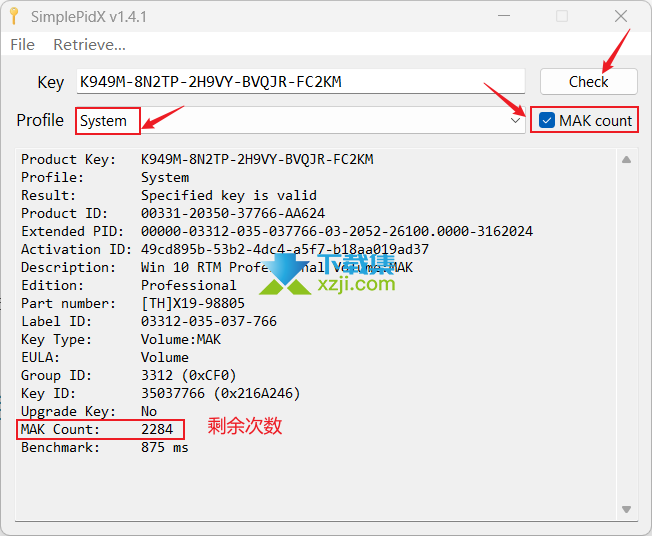Click the Extended PID value line
This screenshot has width=652, height=536.
coord(337,231)
